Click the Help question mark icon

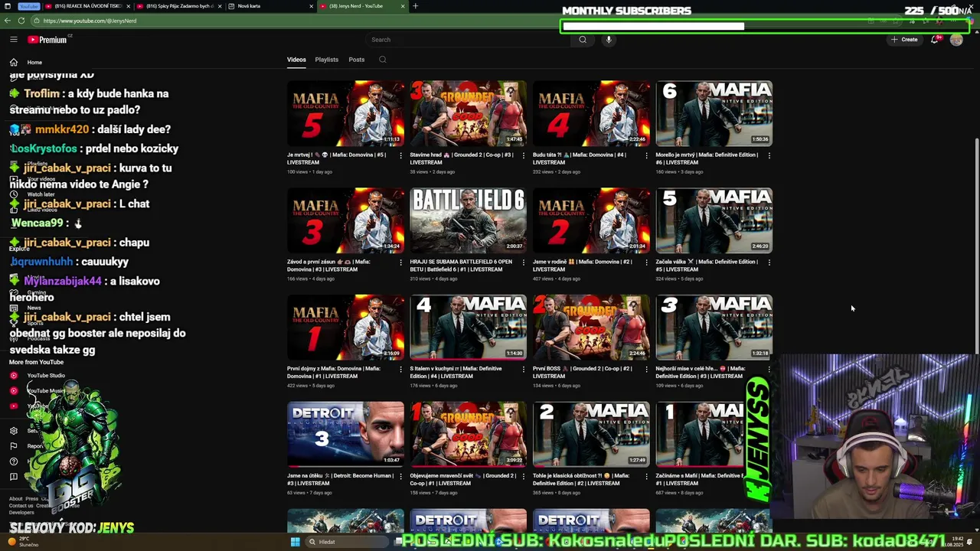coord(14,461)
